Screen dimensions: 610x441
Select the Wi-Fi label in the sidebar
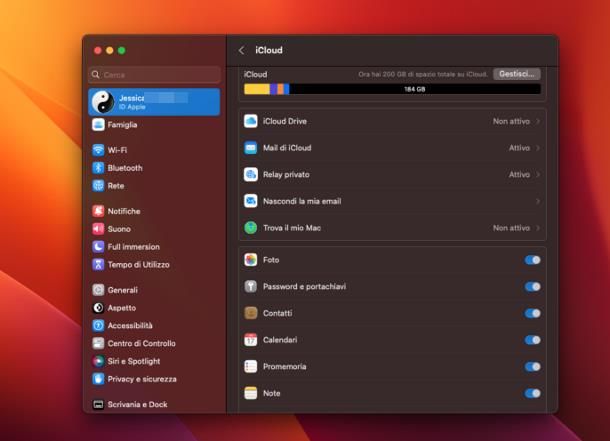pyautogui.click(x=117, y=150)
